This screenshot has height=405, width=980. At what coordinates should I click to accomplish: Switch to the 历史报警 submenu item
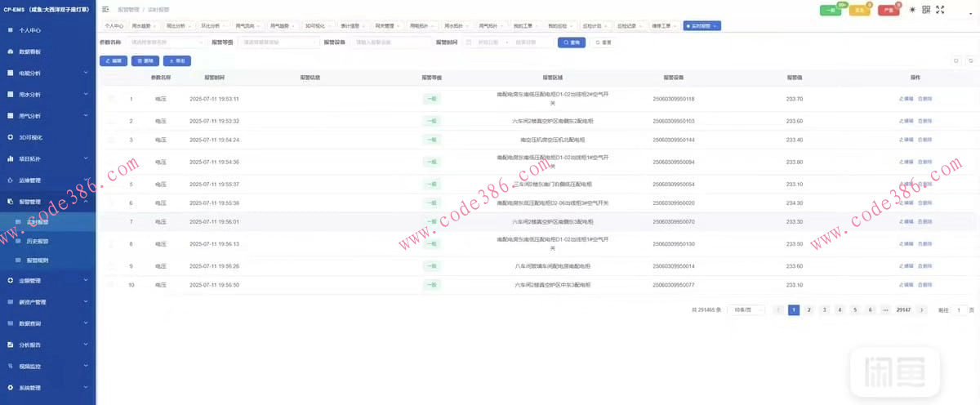38,242
